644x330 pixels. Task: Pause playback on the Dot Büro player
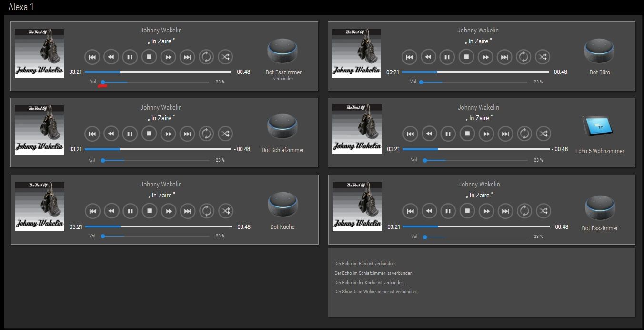pos(447,57)
